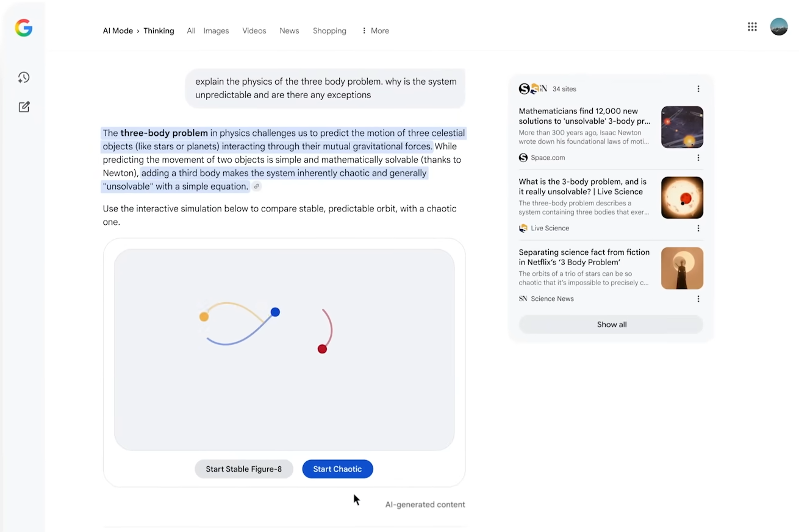Expand sources with Show all

click(611, 324)
